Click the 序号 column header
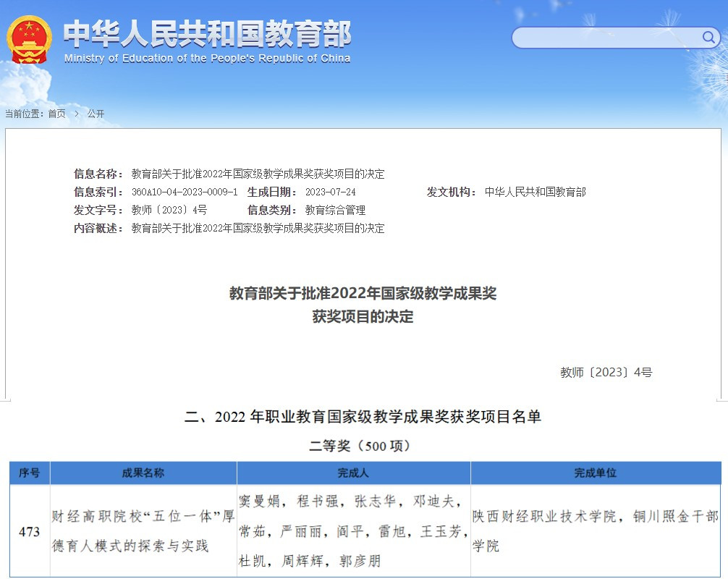Viewport: 728px width, 584px height. pos(30,473)
